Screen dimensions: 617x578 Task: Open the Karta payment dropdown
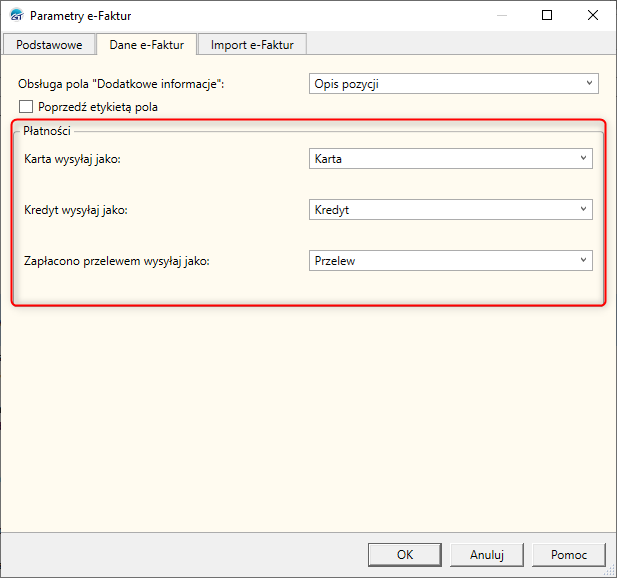(451, 159)
